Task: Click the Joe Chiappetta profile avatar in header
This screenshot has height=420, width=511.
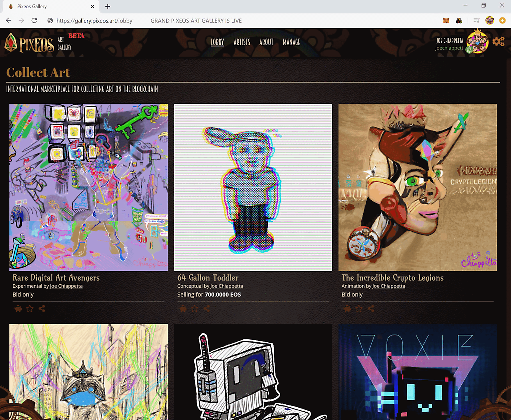Action: pos(477,43)
